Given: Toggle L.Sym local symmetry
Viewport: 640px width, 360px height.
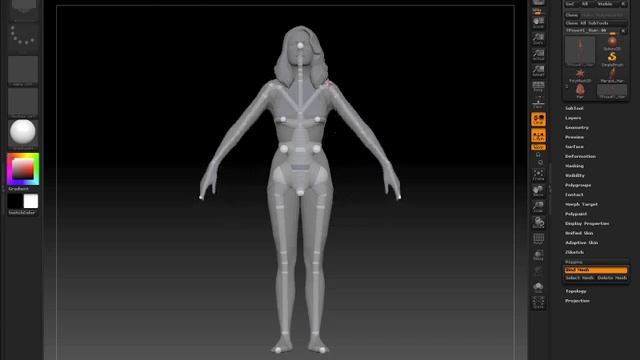Looking at the screenshot, I should (x=538, y=136).
